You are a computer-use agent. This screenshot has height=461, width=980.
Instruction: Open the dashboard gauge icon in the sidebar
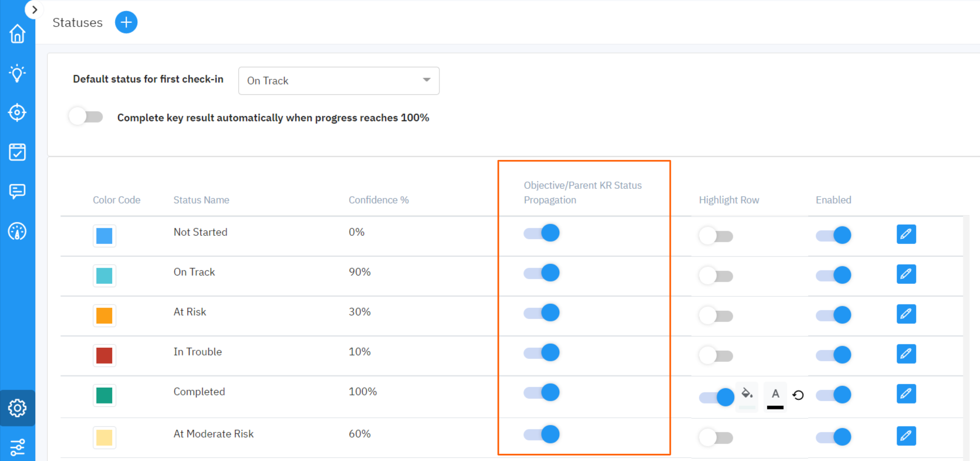point(17,231)
